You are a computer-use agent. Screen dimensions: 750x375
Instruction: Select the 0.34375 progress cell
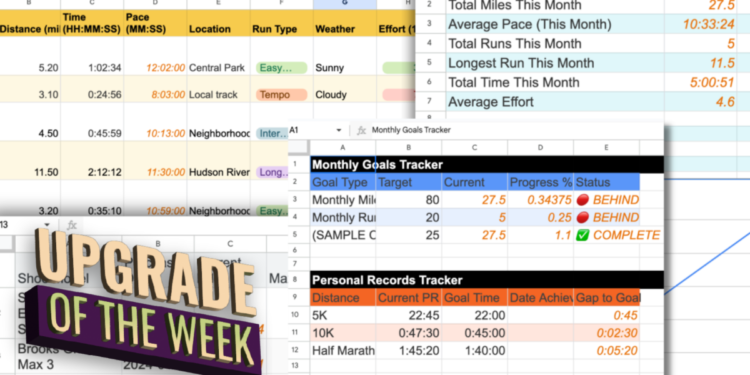pos(540,200)
